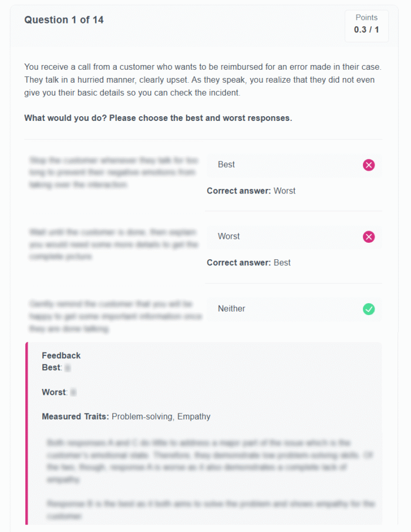Click the Problem-solving, Empathy traits text
This screenshot has height=532, width=411.
tap(161, 416)
